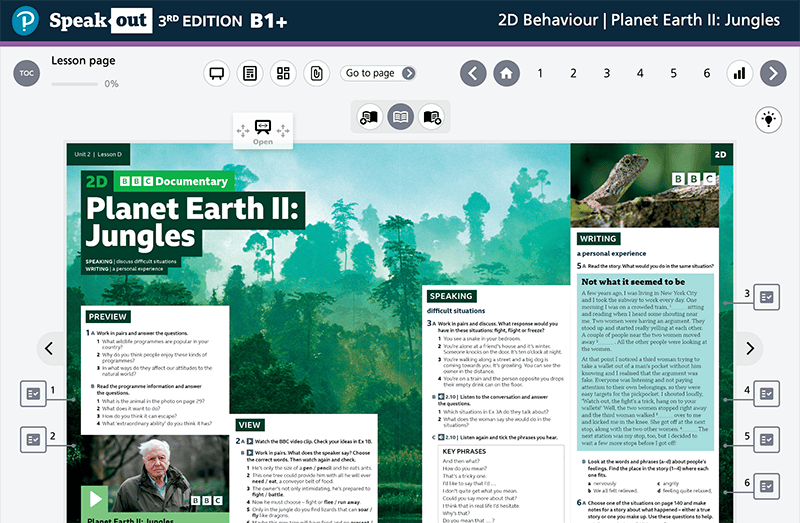Viewport: 800px width, 523px height.
Task: Click the lizard BBC photo
Action: [x=644, y=185]
